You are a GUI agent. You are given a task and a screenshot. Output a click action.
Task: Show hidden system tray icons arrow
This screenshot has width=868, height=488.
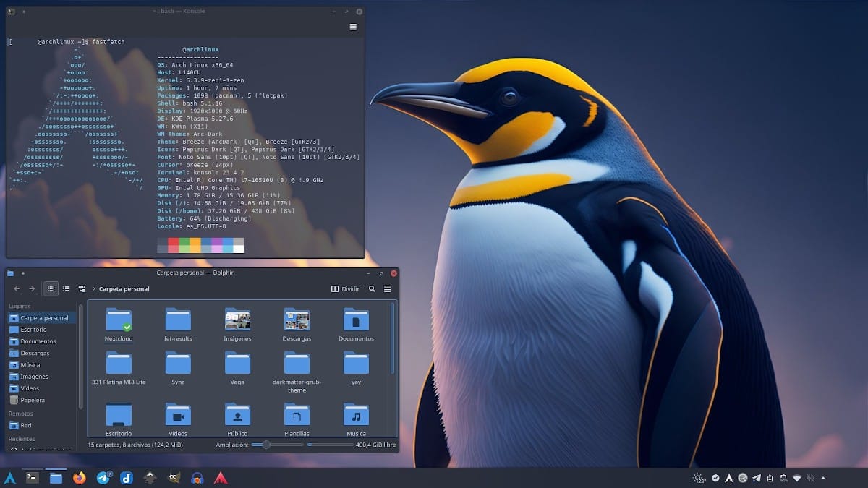(x=823, y=478)
